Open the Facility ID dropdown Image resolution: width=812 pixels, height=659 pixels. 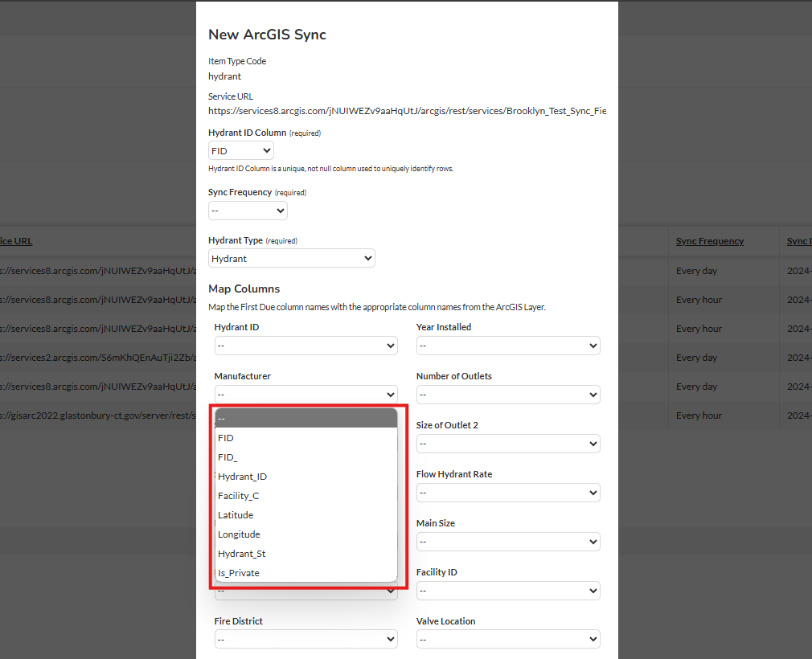tap(508, 591)
